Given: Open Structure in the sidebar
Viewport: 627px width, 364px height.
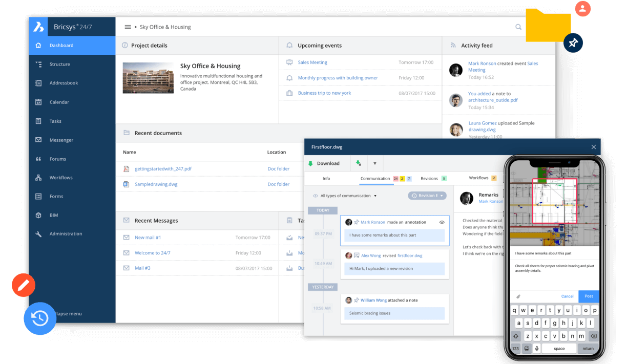Looking at the screenshot, I should [72, 64].
